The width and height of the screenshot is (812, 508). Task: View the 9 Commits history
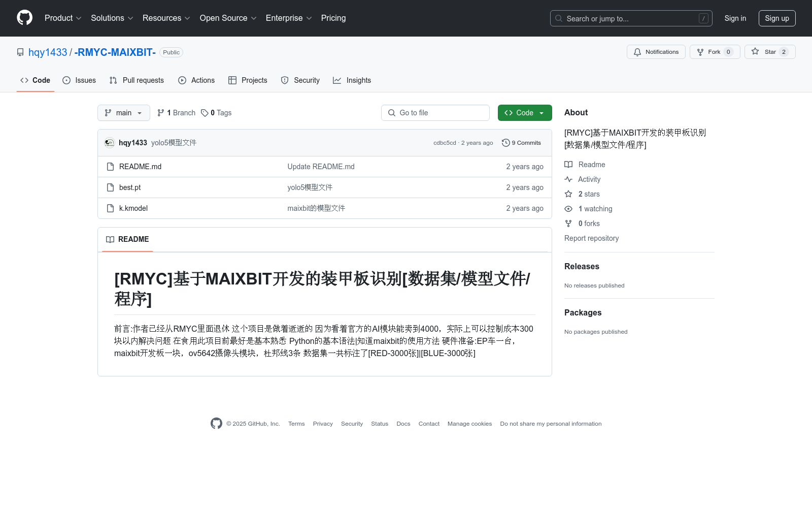(x=521, y=143)
